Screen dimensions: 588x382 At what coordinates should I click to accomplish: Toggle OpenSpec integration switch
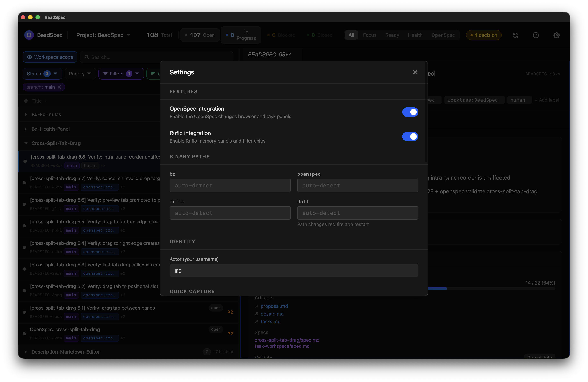click(410, 112)
